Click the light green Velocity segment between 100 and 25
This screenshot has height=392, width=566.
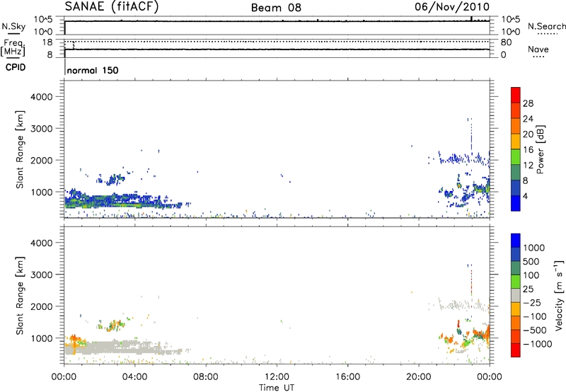(516, 282)
